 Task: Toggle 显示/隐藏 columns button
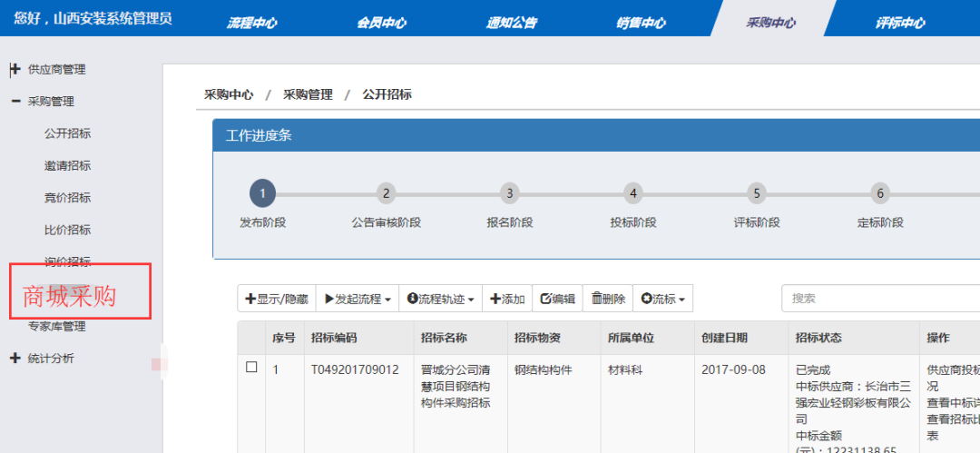(x=277, y=299)
